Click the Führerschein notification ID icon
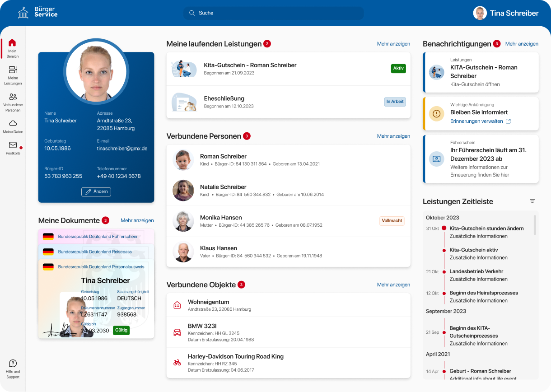The width and height of the screenshot is (551, 392). [x=436, y=159]
